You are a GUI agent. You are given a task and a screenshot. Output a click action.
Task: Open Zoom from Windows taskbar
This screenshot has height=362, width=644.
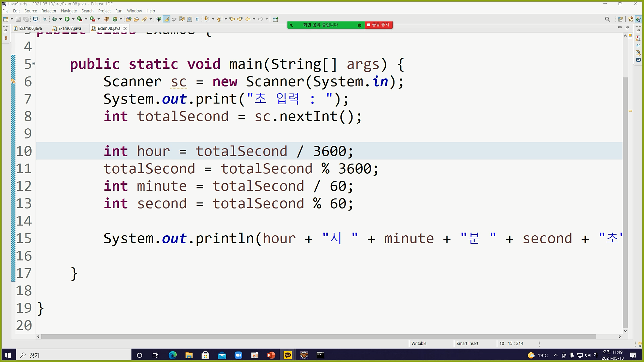238,355
